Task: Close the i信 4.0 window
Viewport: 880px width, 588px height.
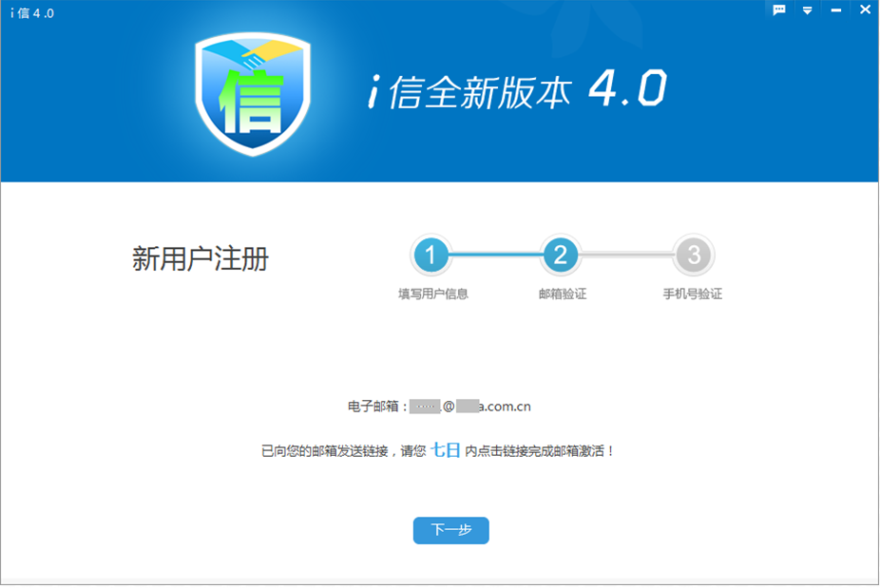Action: click(x=865, y=9)
